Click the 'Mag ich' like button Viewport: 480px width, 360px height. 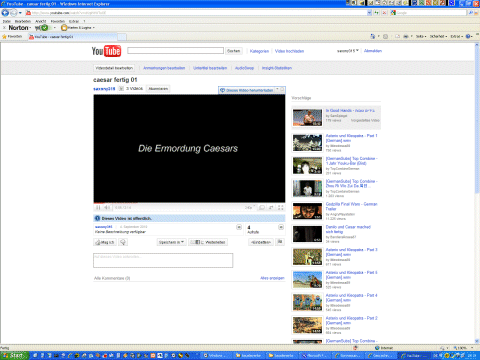(105, 242)
